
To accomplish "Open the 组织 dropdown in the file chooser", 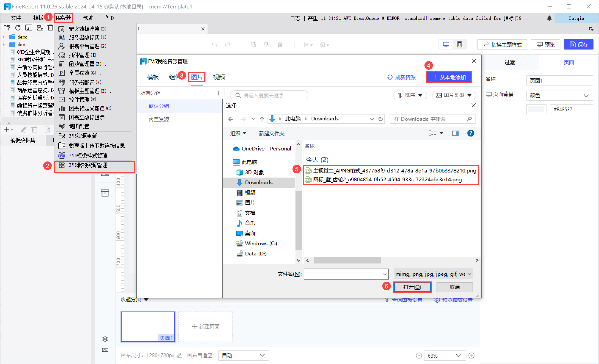I will pyautogui.click(x=238, y=133).
